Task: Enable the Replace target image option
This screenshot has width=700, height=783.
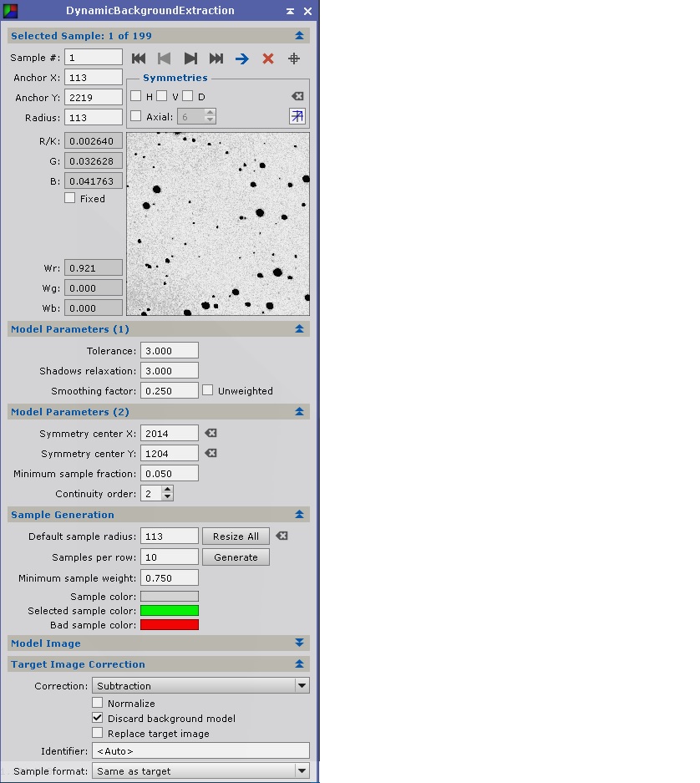Action: click(98, 733)
